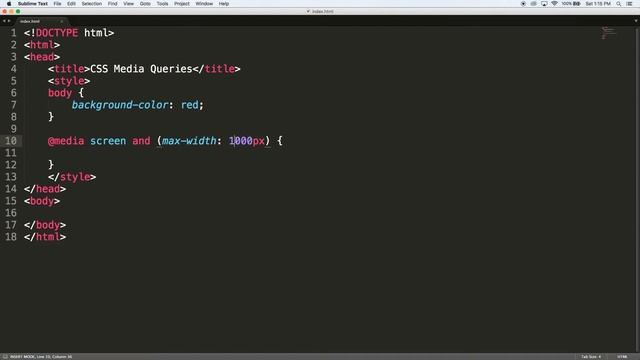Open the Goto menu
Screen dimensions: 640x360
tap(145, 4)
